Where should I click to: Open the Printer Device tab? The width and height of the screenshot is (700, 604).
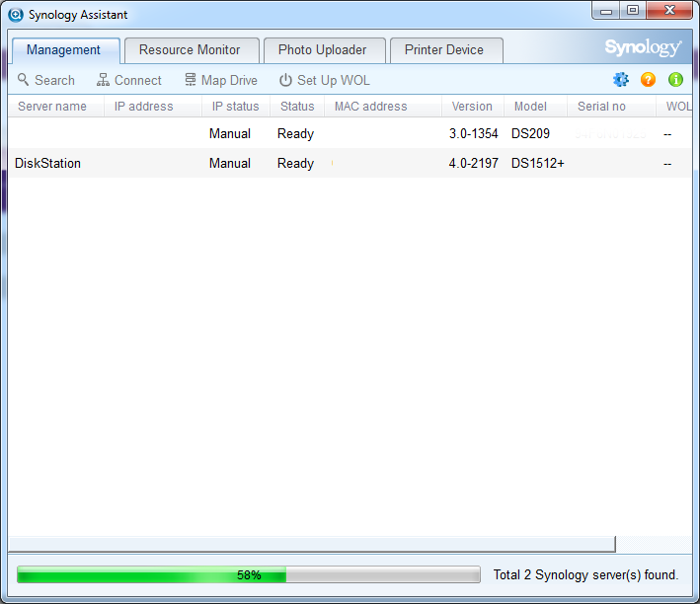[x=446, y=50]
